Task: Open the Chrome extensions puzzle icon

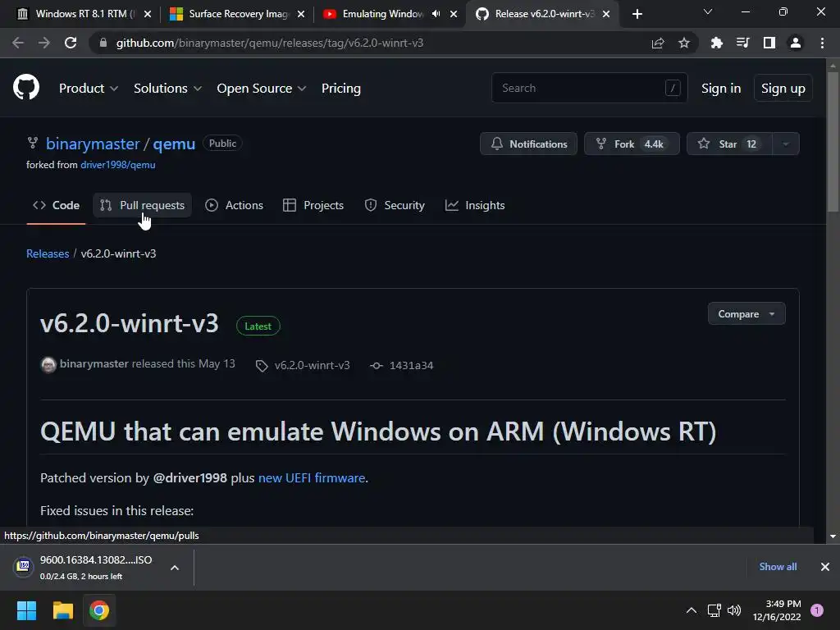Action: (716, 43)
